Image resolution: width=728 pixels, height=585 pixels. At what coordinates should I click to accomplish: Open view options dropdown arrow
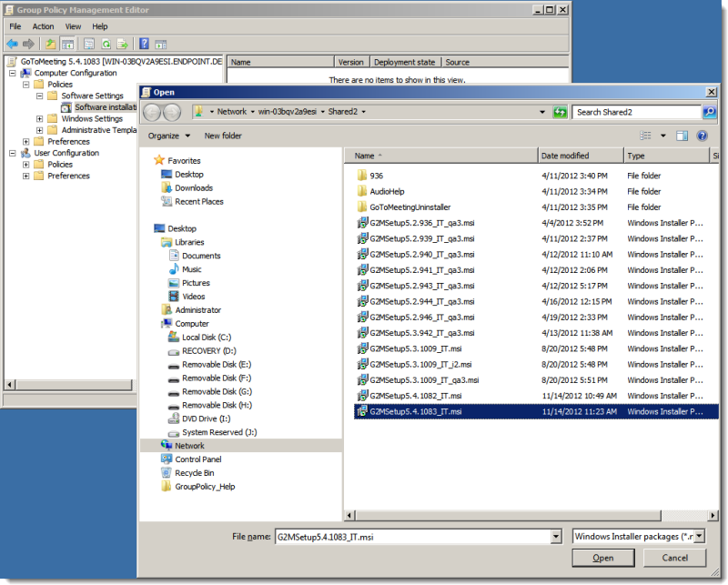click(x=663, y=136)
